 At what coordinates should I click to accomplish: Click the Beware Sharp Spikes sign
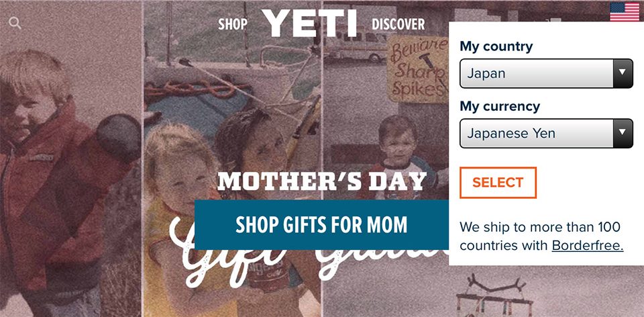tap(416, 67)
